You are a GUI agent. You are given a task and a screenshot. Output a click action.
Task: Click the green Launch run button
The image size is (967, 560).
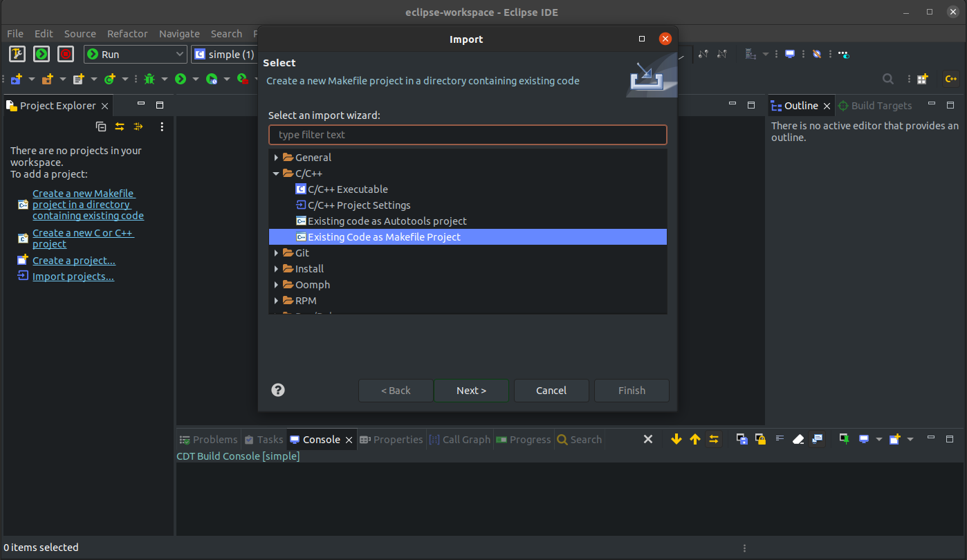pos(42,54)
